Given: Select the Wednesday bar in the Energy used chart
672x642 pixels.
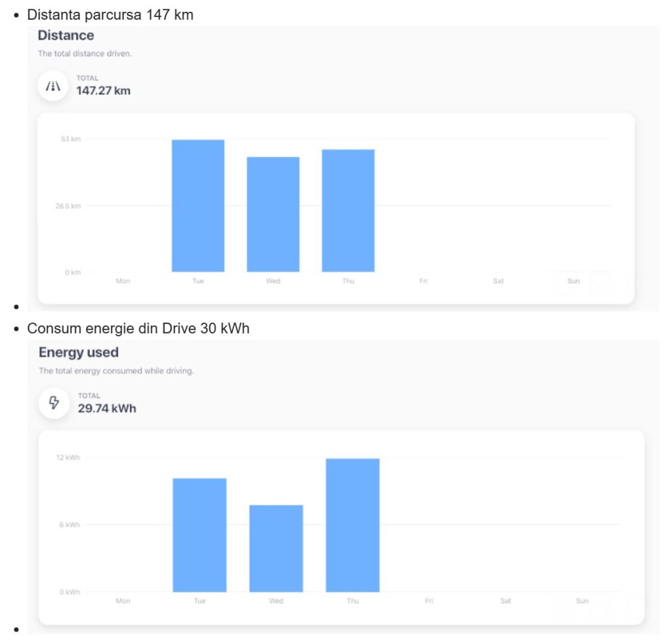Looking at the screenshot, I should (276, 548).
